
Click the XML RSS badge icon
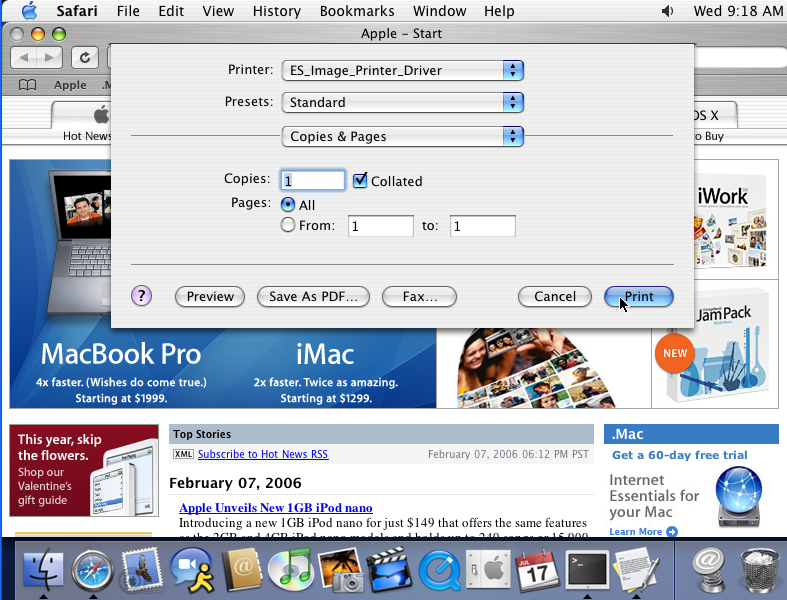pyautogui.click(x=183, y=454)
